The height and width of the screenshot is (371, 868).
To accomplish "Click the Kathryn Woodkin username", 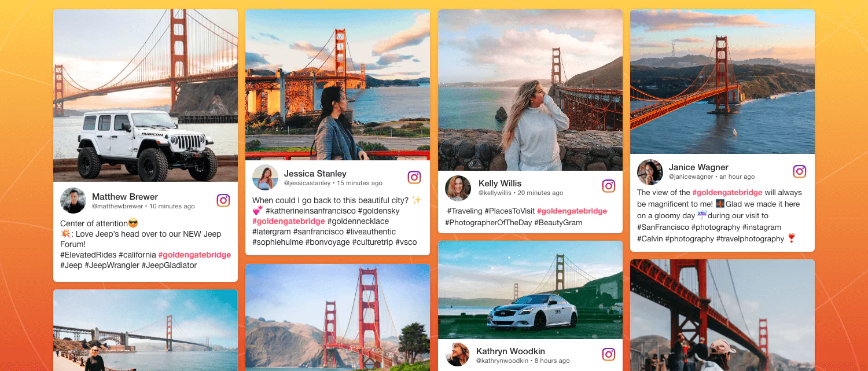I will (x=510, y=351).
